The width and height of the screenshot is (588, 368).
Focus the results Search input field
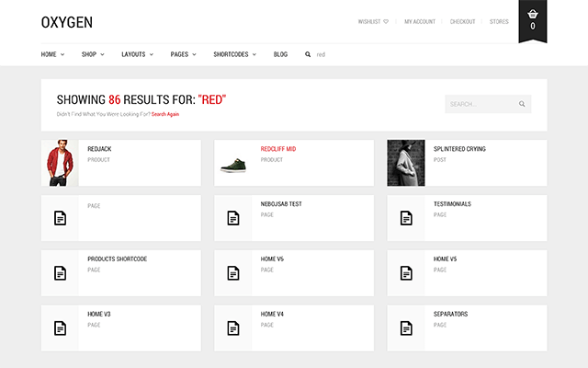tap(478, 104)
